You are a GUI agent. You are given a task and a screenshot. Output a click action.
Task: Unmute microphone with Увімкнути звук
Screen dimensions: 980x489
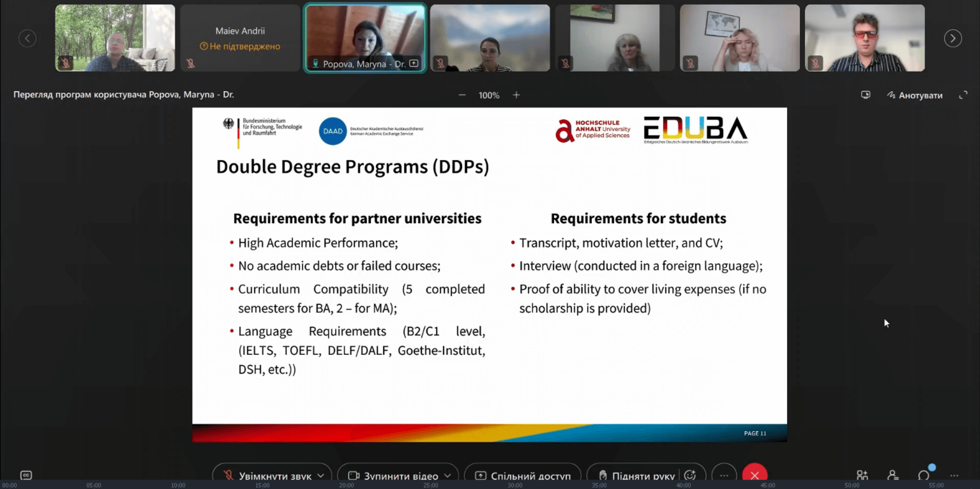(269, 476)
